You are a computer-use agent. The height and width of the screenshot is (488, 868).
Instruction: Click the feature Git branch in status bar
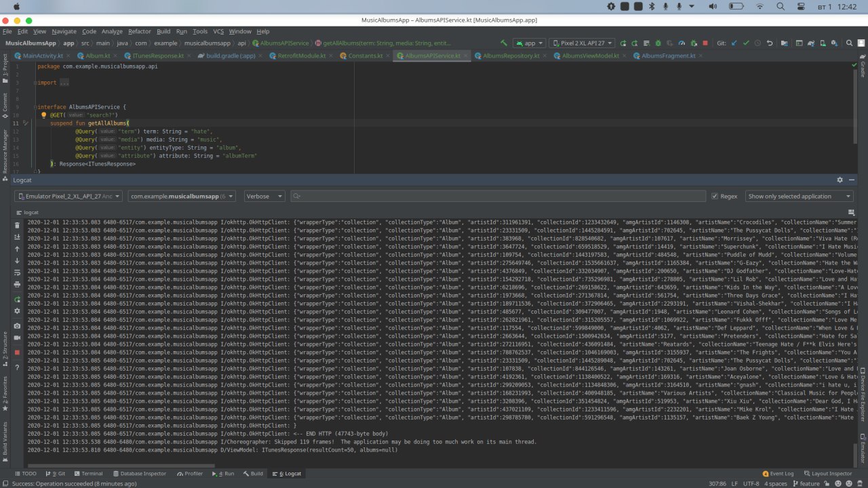point(806,484)
